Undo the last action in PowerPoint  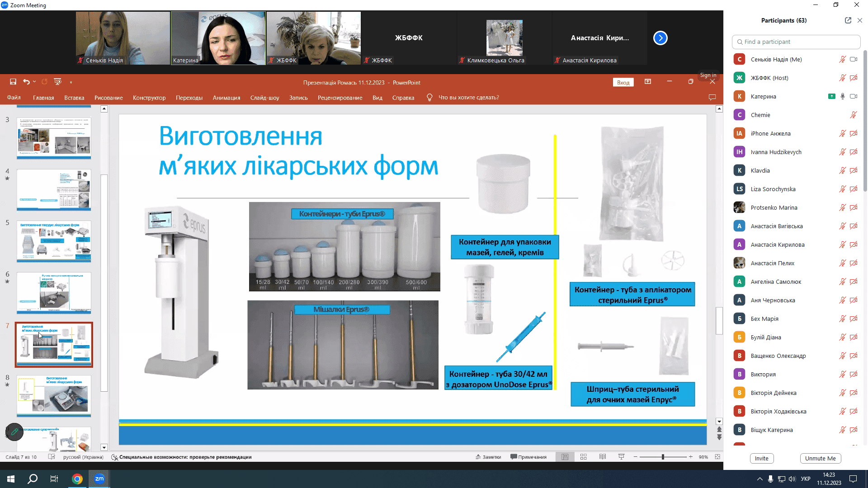(x=26, y=82)
